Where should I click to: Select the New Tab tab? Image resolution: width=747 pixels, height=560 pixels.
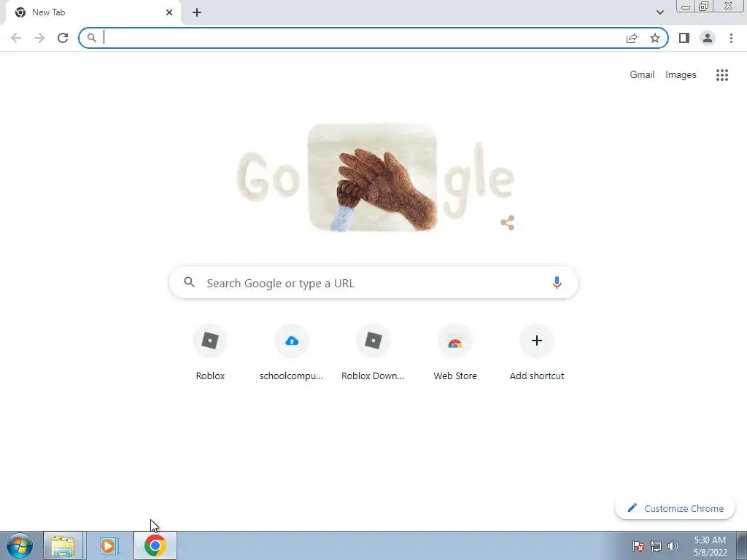(x=93, y=13)
